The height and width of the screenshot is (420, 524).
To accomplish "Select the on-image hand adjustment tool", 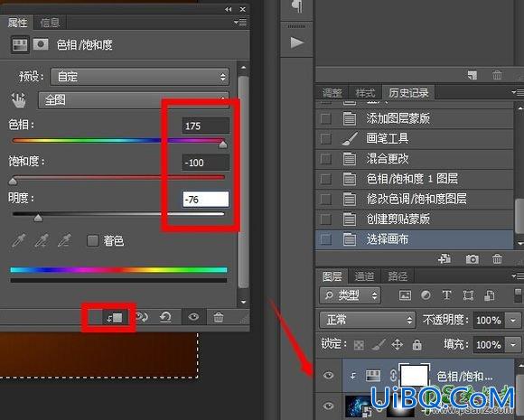I will (x=19, y=100).
